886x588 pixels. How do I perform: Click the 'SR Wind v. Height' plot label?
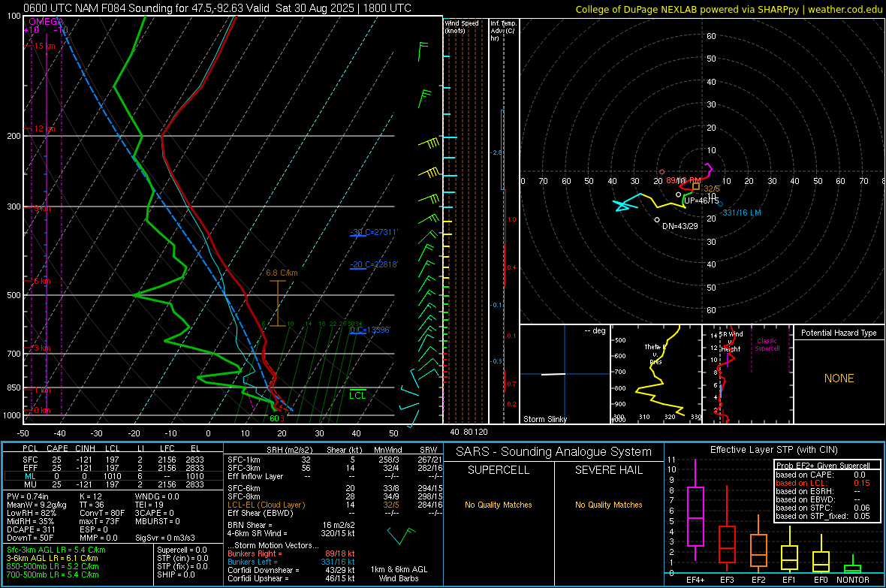tap(731, 342)
